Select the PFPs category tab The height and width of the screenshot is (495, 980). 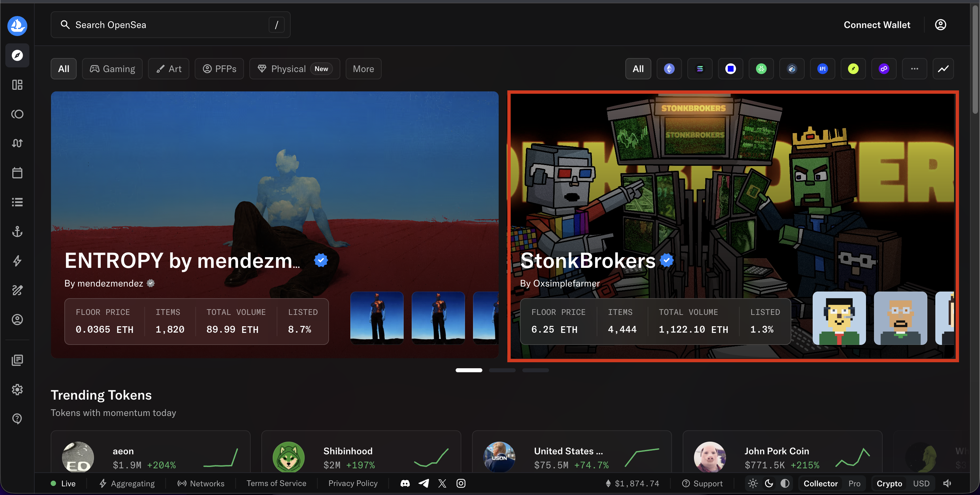pyautogui.click(x=219, y=68)
